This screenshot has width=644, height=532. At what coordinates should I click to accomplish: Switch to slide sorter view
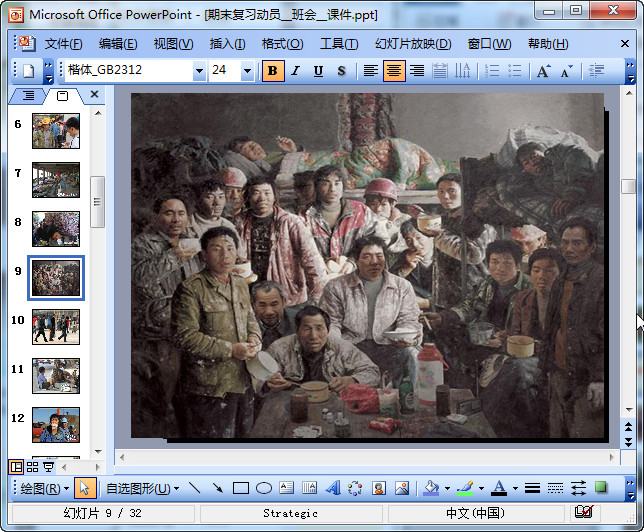pos(32,467)
